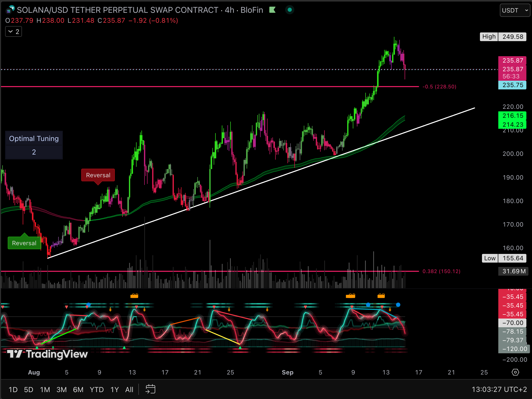The width and height of the screenshot is (532, 399).
Task: Open chart settings hexagon icon
Action: tap(515, 372)
